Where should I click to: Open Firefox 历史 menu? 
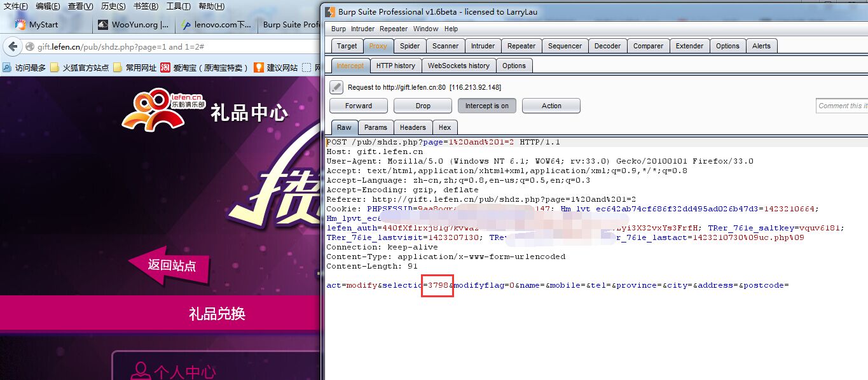pyautogui.click(x=113, y=6)
